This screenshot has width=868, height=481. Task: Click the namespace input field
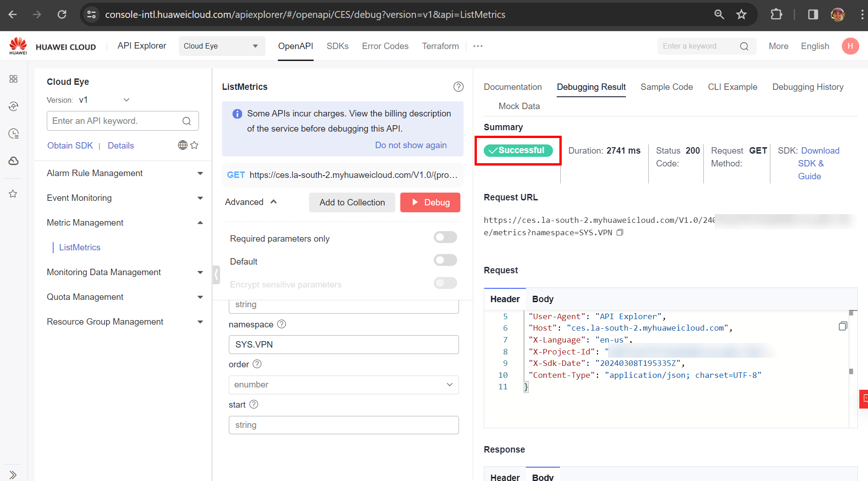pyautogui.click(x=343, y=345)
